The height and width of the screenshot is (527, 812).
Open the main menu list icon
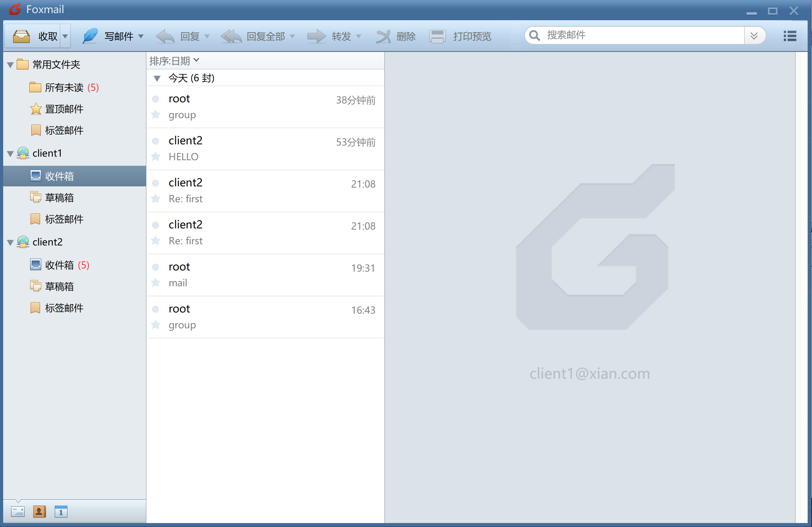point(789,36)
